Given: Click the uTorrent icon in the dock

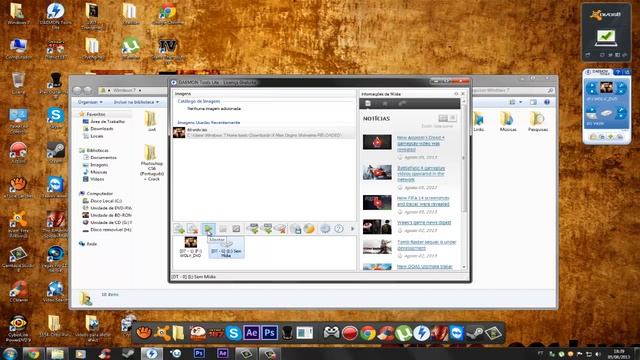Looking at the screenshot, I should [x=403, y=333].
